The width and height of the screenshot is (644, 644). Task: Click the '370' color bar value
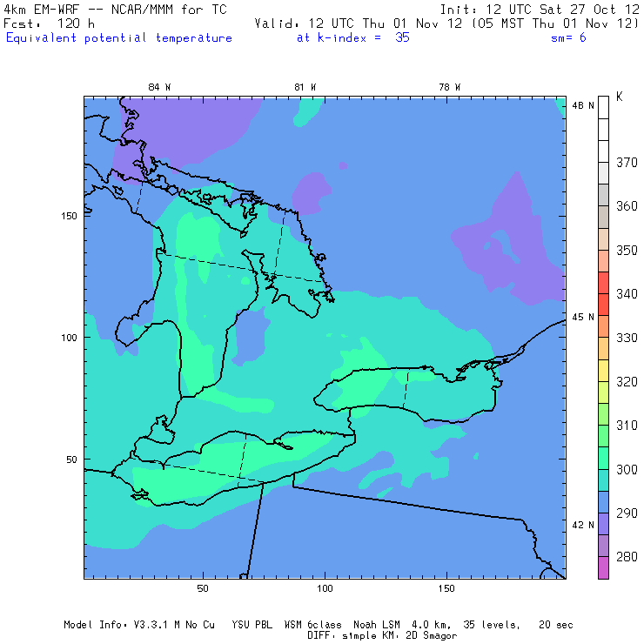(x=627, y=163)
